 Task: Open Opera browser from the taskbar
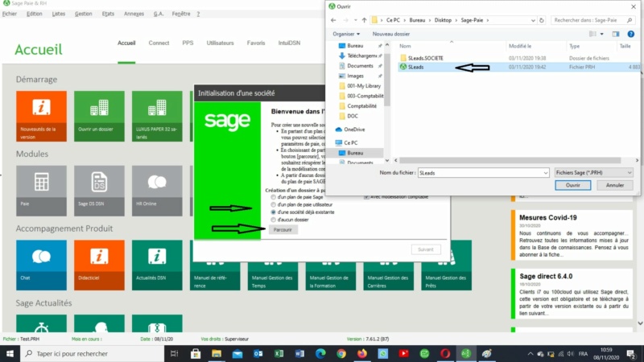coord(445,353)
